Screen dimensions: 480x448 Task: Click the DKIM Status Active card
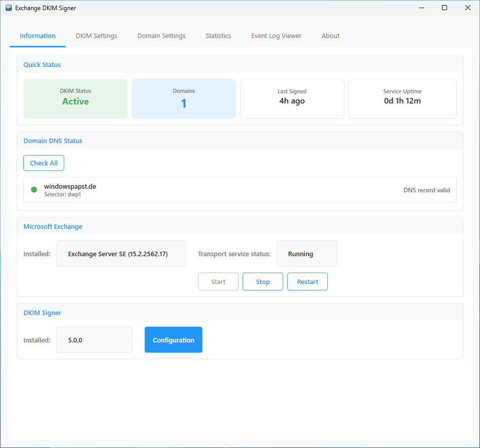tap(76, 99)
